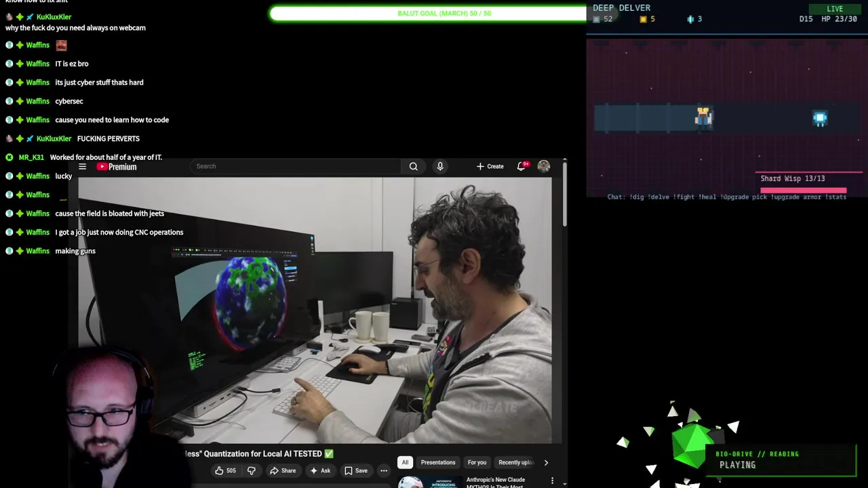Open the Anthropic Claude Mythos video thumbnail
The height and width of the screenshot is (488, 868).
[429, 482]
